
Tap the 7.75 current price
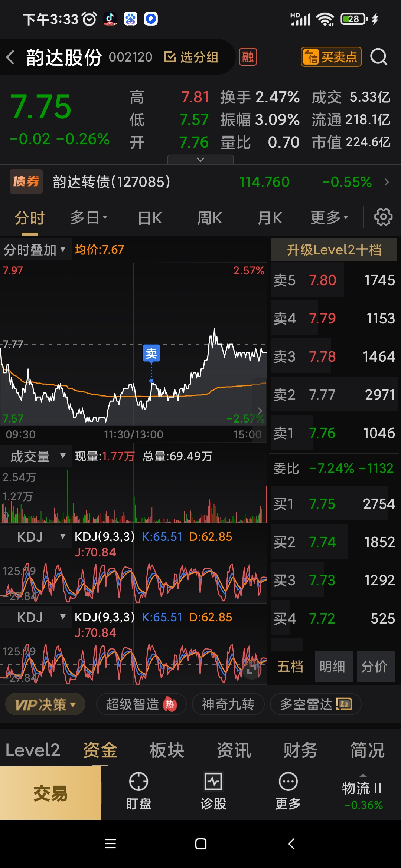pos(41,107)
